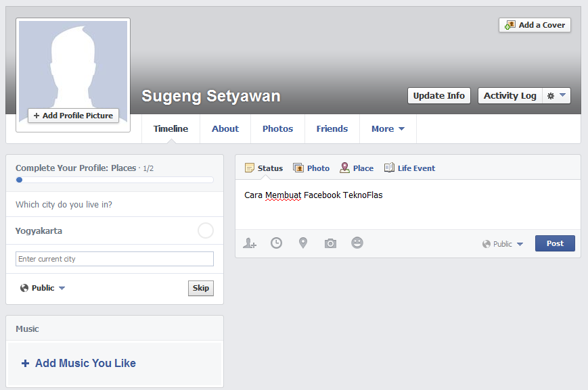
Task: Click the Add a Cover button
Action: coord(535,25)
